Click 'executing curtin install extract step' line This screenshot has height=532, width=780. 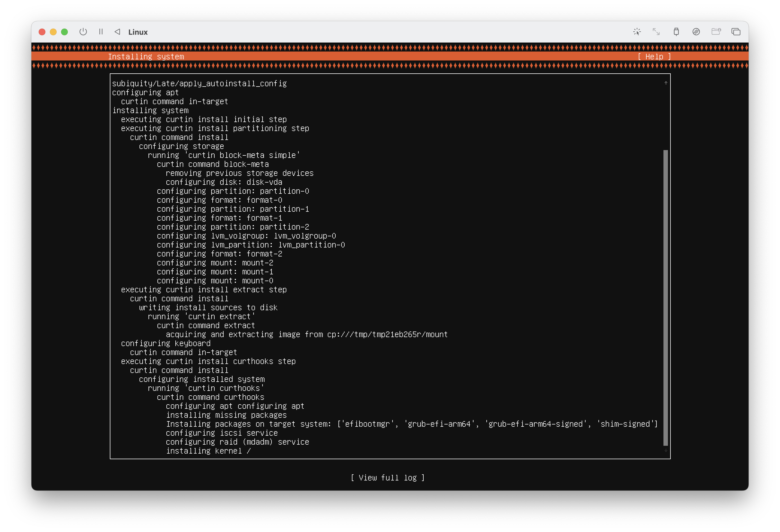[204, 290]
